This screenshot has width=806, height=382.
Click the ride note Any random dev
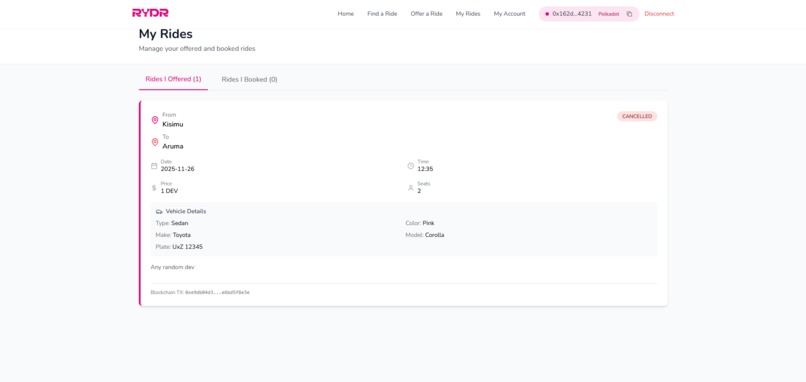172,267
